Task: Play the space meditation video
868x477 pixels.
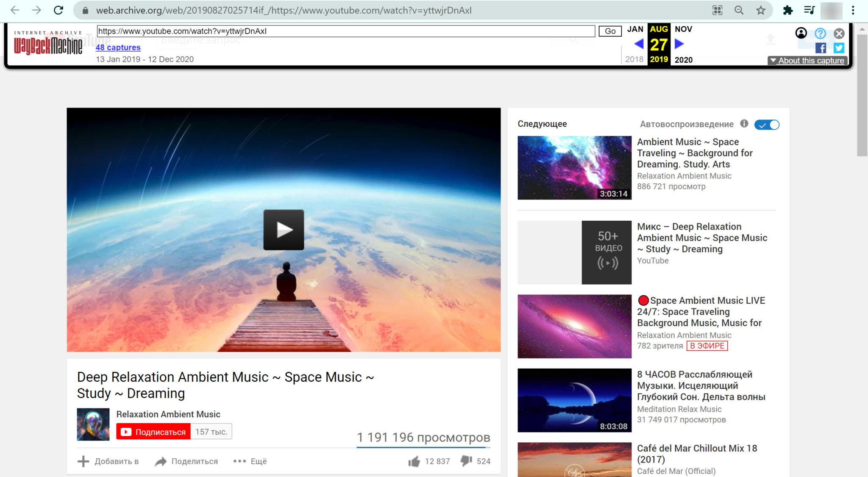Action: (283, 230)
